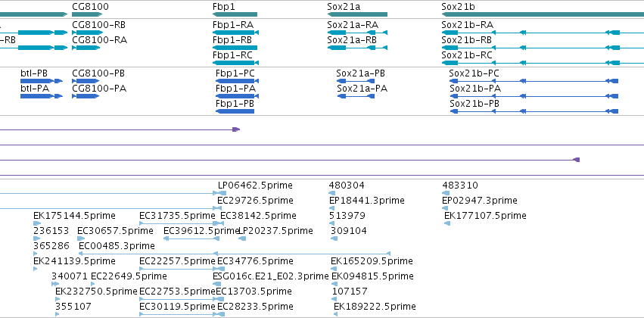Click the Sox21a-RB transcript feature
Screen dimensions: 644x318
click(357, 48)
